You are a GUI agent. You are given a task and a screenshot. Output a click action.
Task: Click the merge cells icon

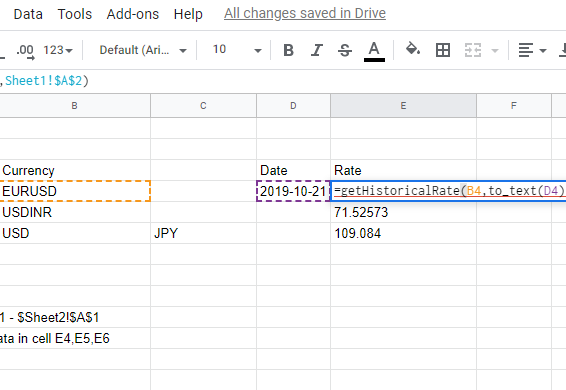pyautogui.click(x=473, y=50)
